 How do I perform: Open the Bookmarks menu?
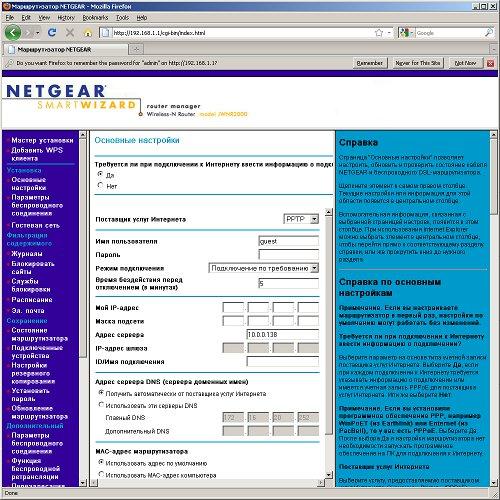(95, 18)
